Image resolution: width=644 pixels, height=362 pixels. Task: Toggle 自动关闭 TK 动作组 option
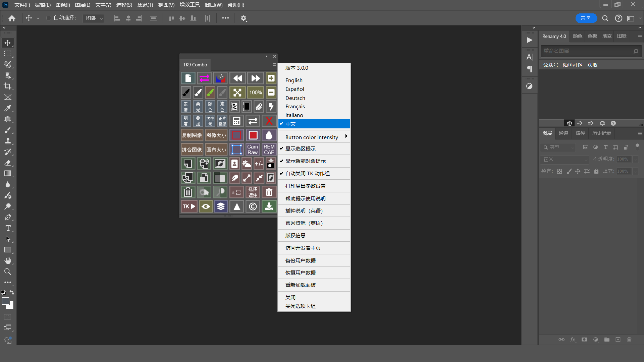click(x=307, y=173)
